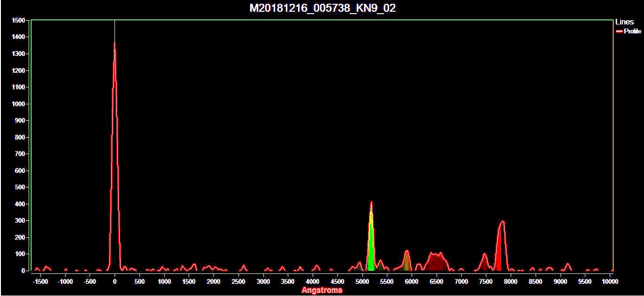Click the bright red peak near 7800
The image size is (644, 296).
pos(501,249)
